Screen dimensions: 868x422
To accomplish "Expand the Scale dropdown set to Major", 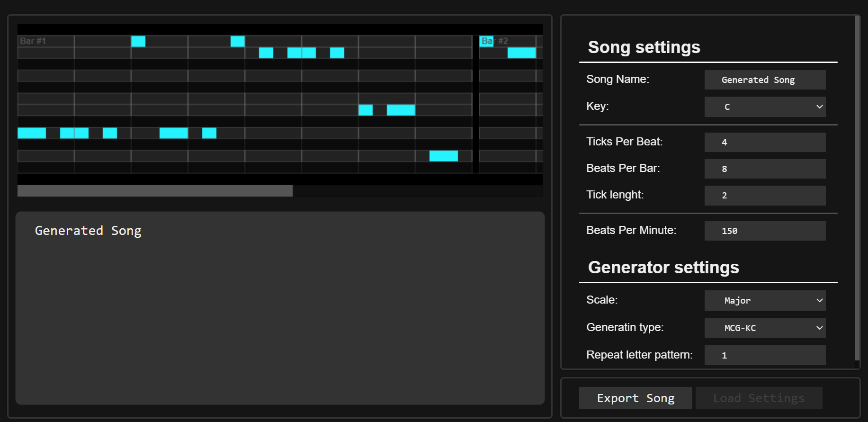I will [x=765, y=301].
